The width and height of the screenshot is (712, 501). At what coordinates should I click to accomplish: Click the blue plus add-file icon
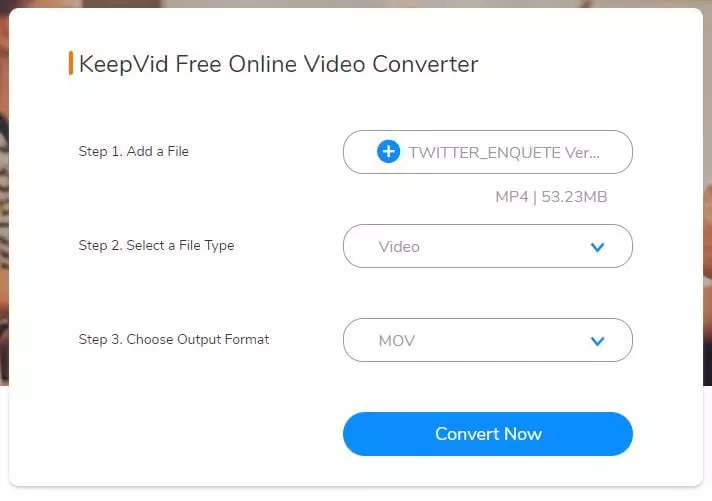[x=388, y=151]
